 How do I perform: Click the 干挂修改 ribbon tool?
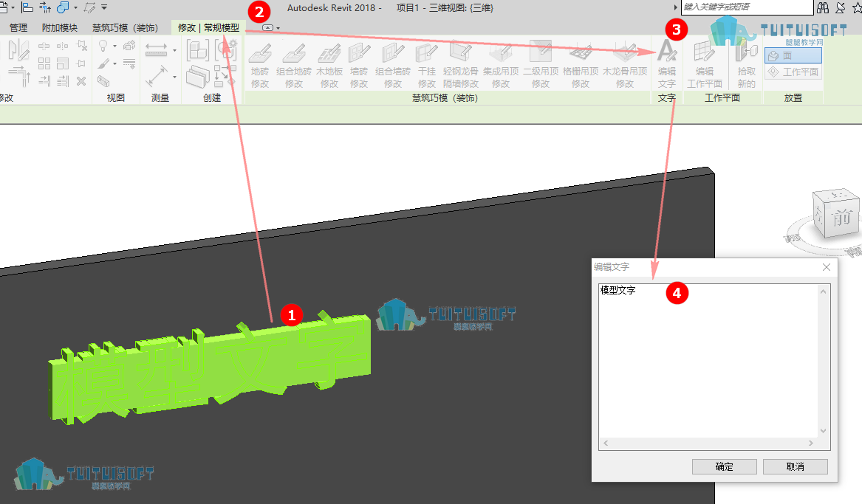coord(427,64)
